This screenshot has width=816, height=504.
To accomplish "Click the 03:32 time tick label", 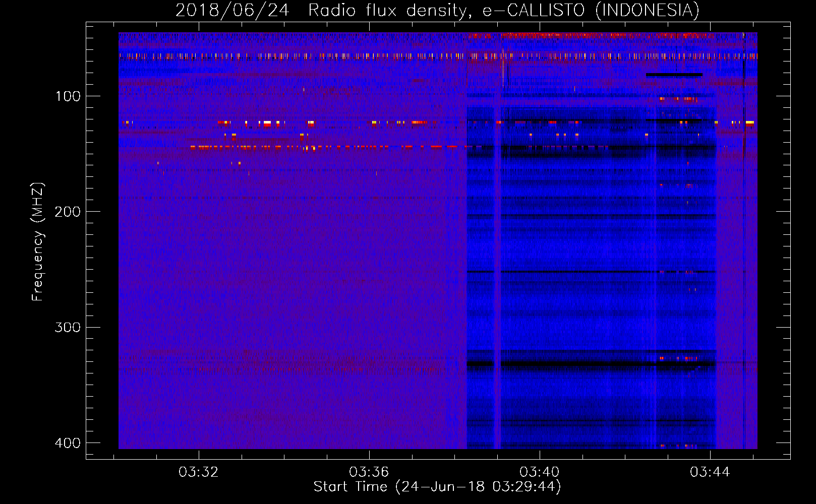I will click(199, 472).
